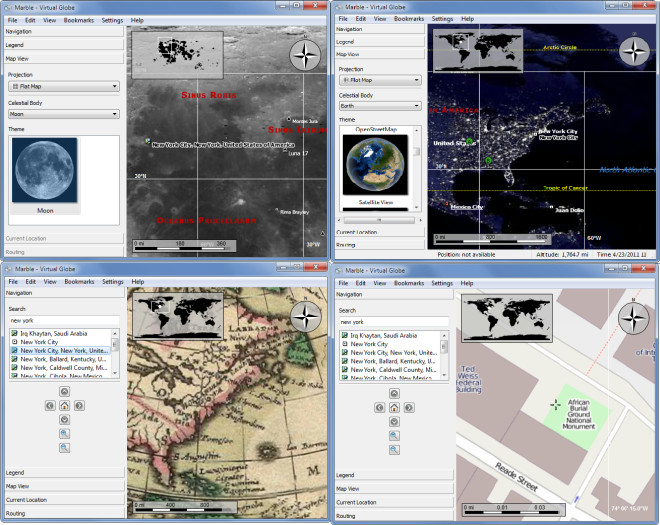660x525 pixels.
Task: Expand Legend panel in Moon window
Action: (64, 45)
